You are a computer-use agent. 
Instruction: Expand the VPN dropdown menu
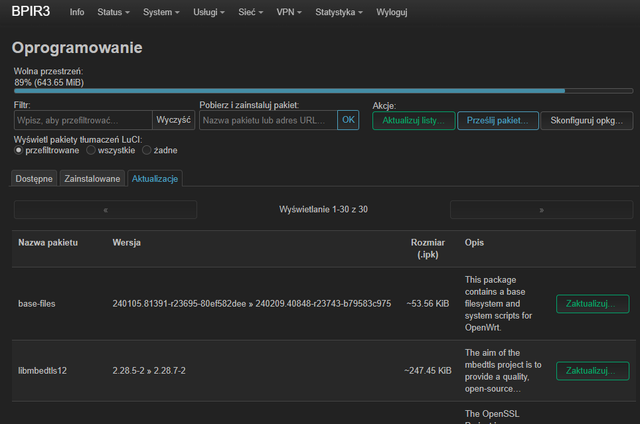point(289,12)
